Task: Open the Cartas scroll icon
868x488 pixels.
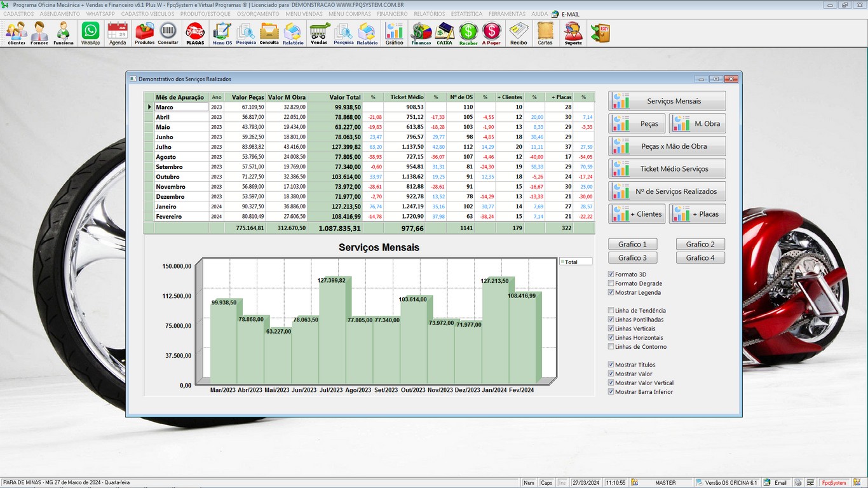Action: coord(545,33)
